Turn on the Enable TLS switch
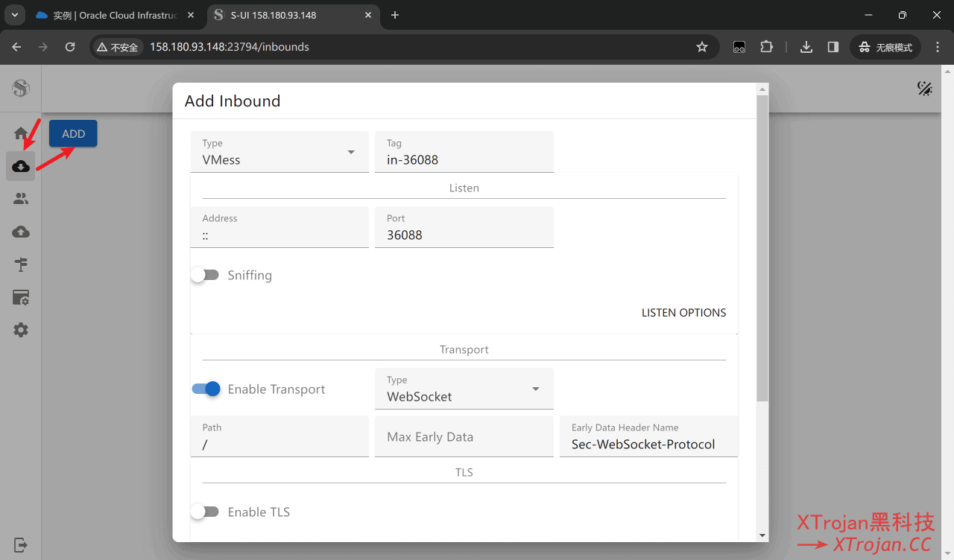Viewport: 954px width, 560px height. tap(205, 512)
